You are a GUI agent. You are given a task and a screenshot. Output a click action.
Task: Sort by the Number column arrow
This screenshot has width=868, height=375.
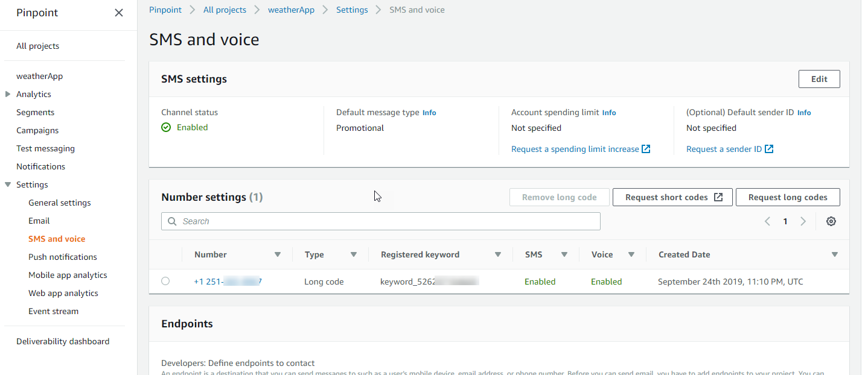(278, 254)
